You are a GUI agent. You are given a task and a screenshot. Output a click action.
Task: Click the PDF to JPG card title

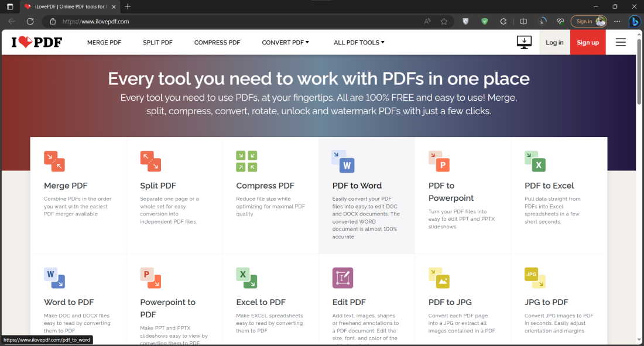(x=450, y=303)
